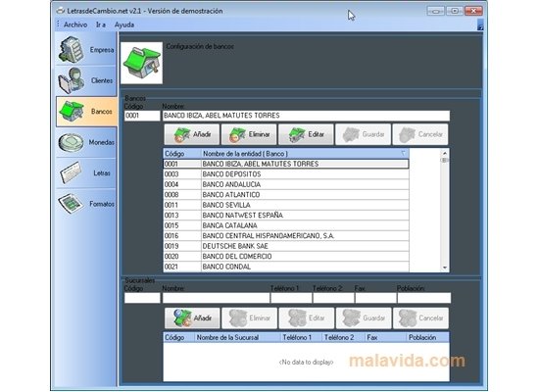Image resolution: width=539 pixels, height=392 pixels.
Task: Click the app icon in title bar
Action: click(x=61, y=11)
